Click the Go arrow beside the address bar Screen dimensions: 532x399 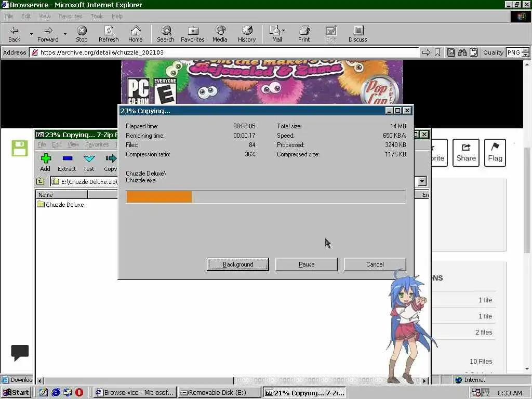coord(426,52)
